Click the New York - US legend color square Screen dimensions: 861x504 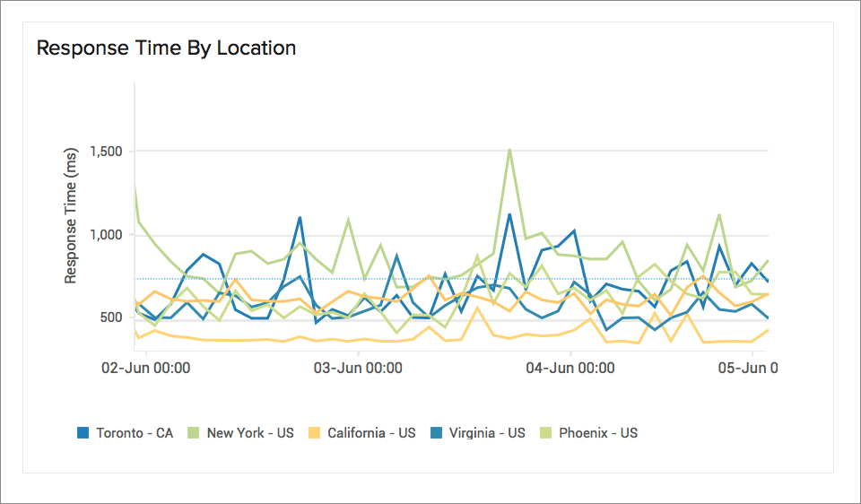(x=195, y=433)
